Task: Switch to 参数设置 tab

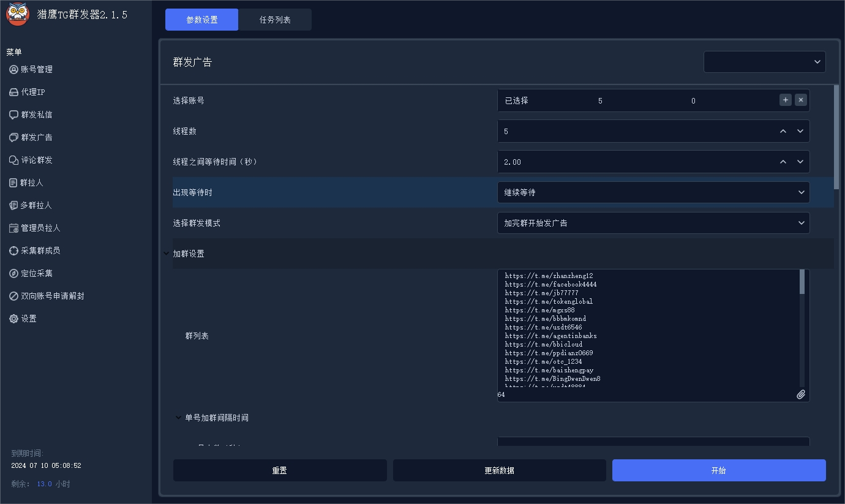Action: [201, 20]
